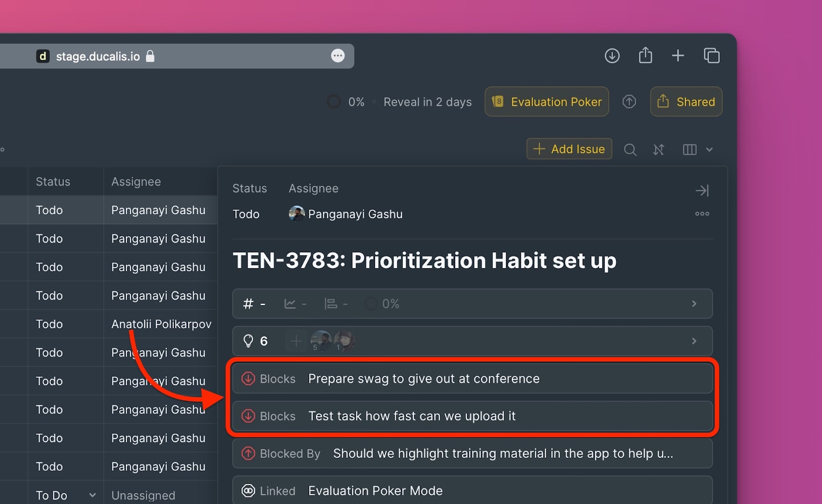Open the three-dot issue options menu
Image resolution: width=822 pixels, height=504 pixels.
point(702,214)
